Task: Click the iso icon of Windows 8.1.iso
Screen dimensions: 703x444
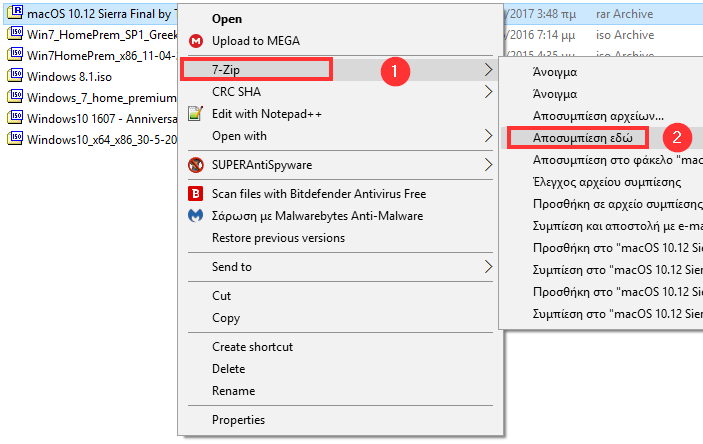Action: click(15, 75)
